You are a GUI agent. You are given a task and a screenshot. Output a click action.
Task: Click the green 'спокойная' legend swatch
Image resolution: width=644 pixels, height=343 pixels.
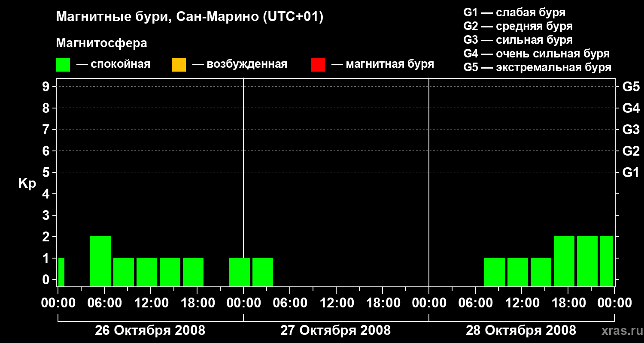[63, 65]
